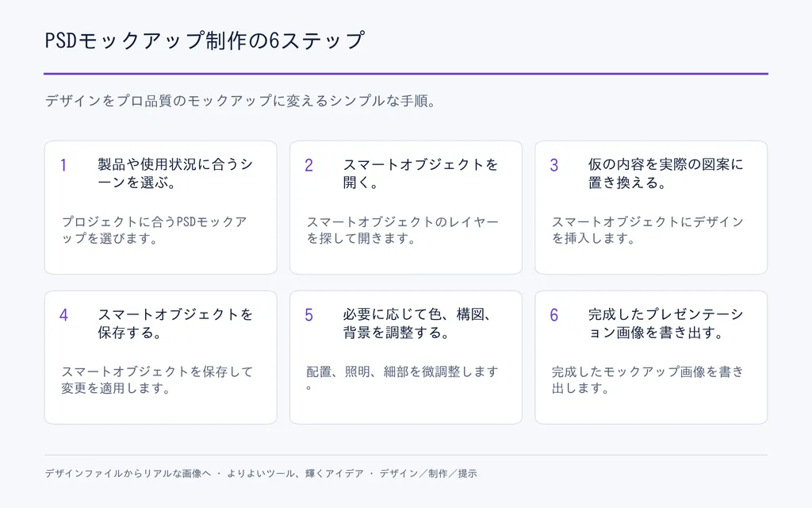Click the description '配置、照明、細部を微調整します。'
812x508 pixels.
[x=402, y=379]
